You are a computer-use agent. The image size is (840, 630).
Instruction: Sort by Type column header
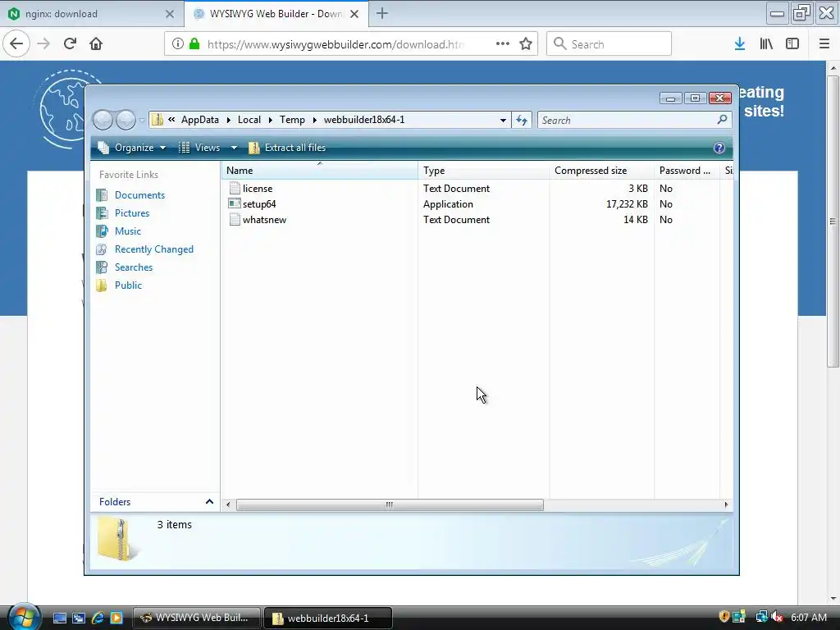[483, 171]
